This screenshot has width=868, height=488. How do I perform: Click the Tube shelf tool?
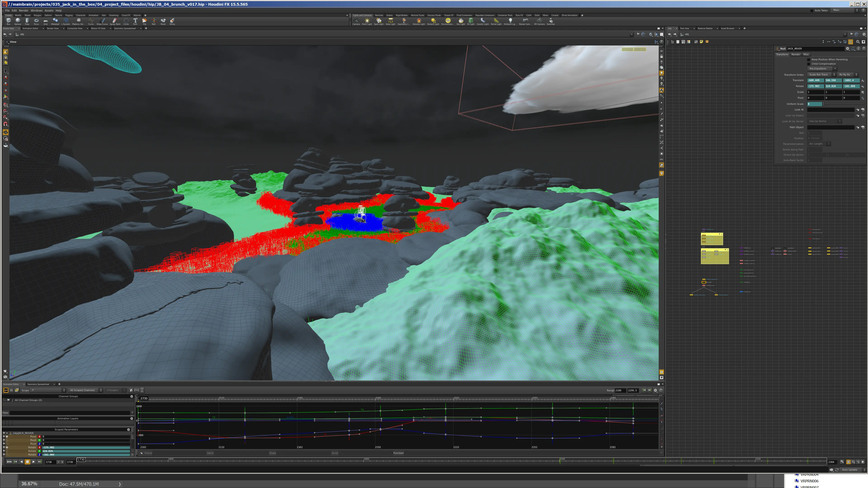27,21
